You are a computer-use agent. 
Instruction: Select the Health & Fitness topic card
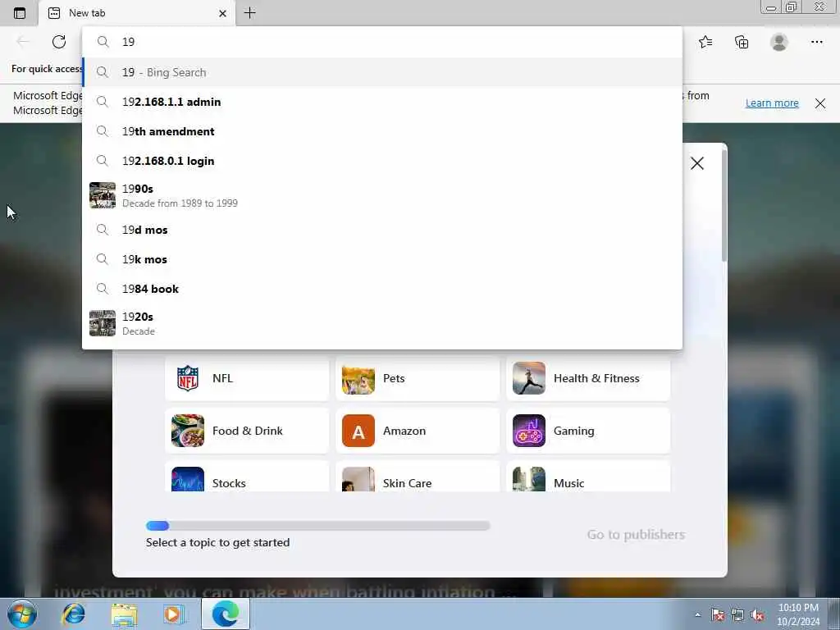point(588,378)
